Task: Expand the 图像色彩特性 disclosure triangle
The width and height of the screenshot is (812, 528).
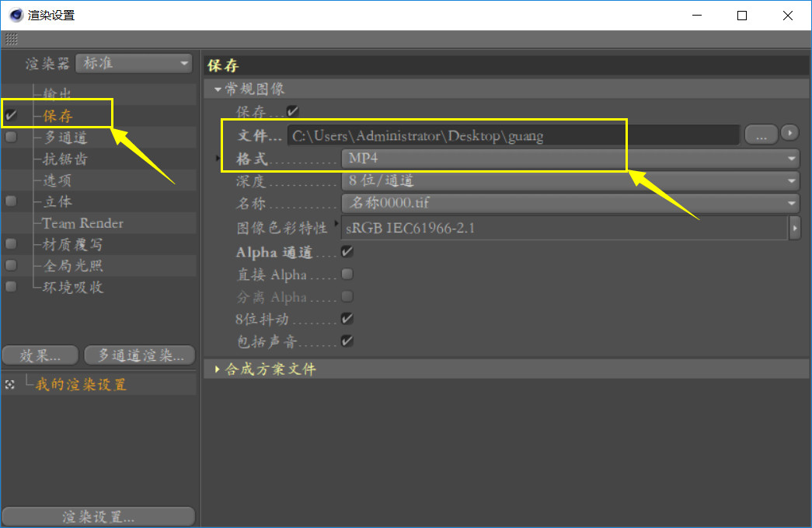Action: tap(336, 223)
